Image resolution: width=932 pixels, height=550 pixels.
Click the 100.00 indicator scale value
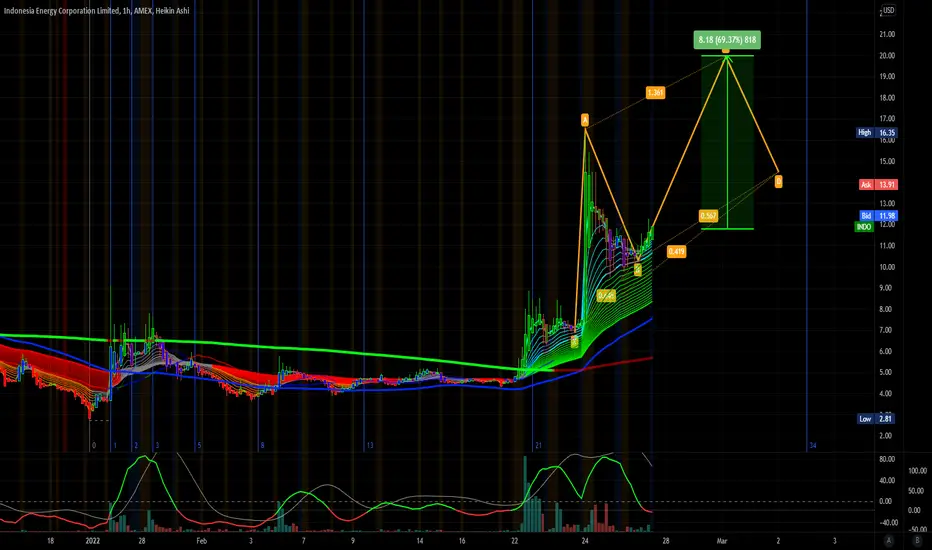tap(917, 470)
